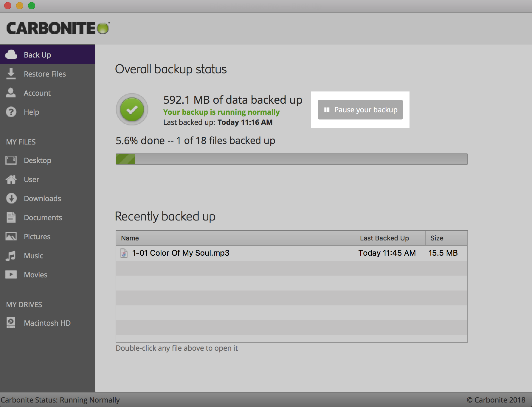Click the cloud Back Up icon
532x407 pixels.
11,55
